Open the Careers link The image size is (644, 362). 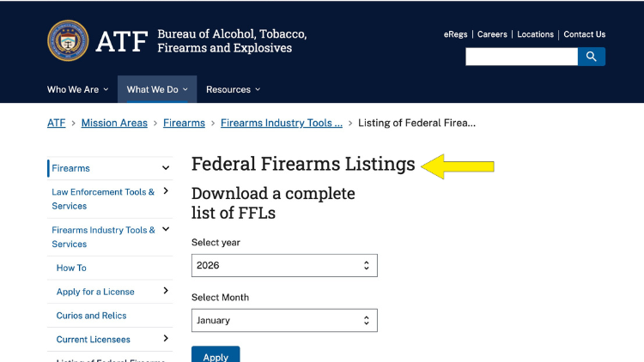(x=492, y=34)
